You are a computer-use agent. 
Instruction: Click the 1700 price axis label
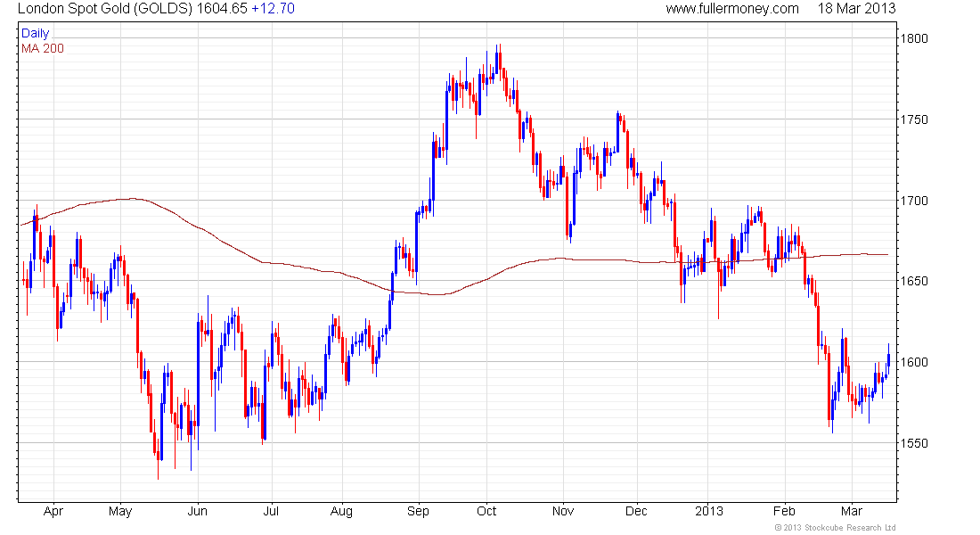pos(914,201)
